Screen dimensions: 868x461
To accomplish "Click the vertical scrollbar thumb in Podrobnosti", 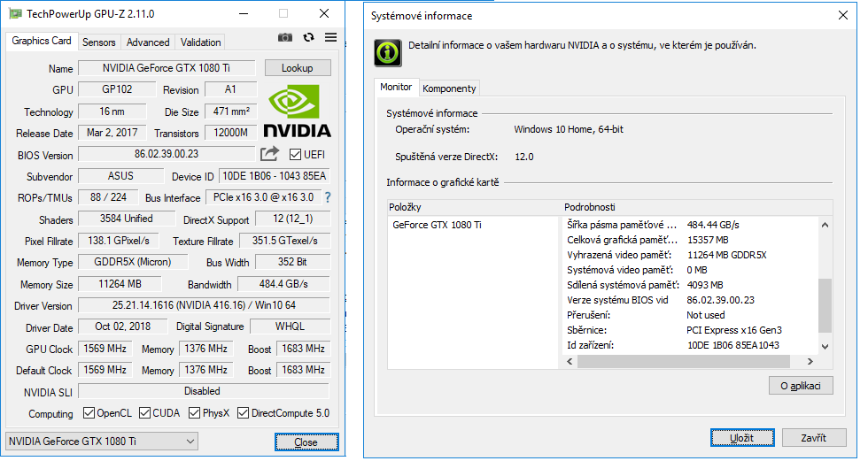I will tap(825, 305).
